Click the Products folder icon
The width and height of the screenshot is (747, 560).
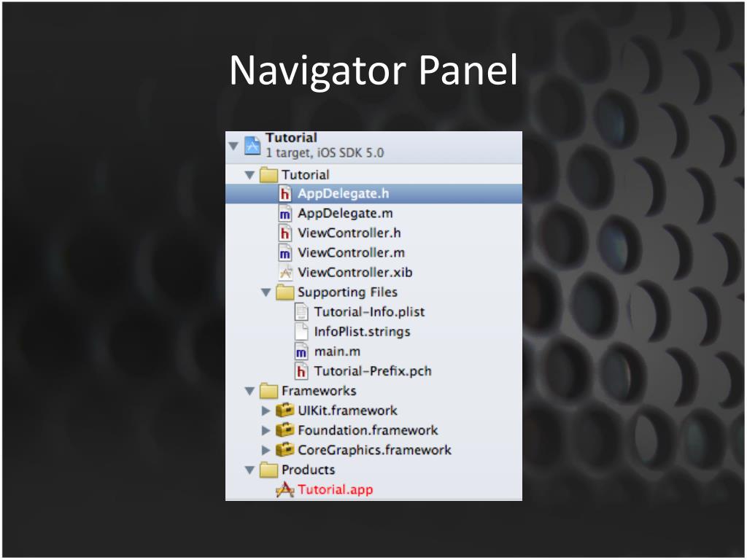(268, 470)
